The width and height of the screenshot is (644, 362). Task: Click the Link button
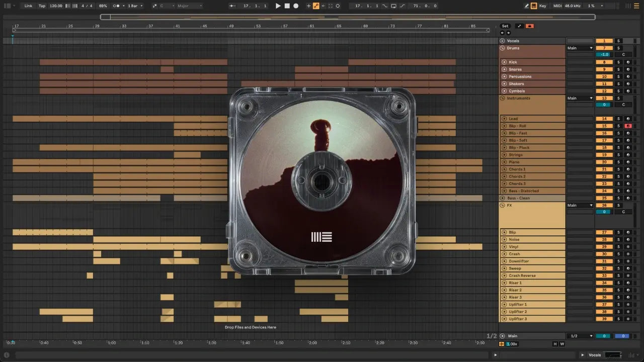[x=28, y=6]
